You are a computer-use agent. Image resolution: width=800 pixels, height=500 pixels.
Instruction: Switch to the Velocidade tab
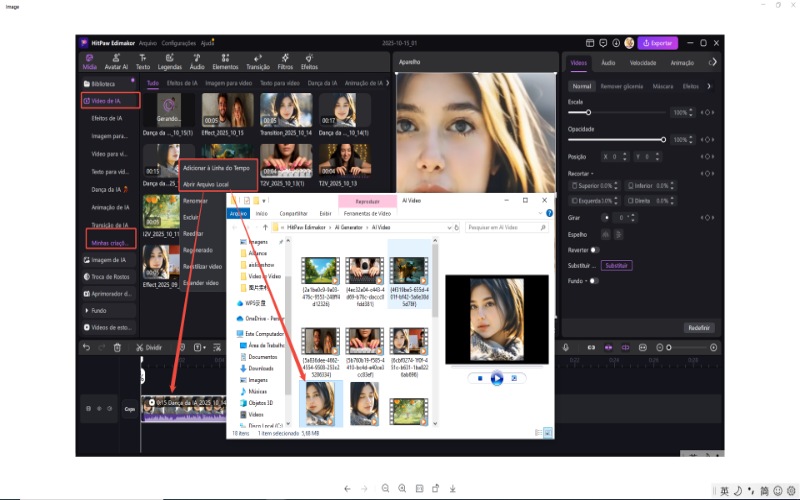[643, 63]
